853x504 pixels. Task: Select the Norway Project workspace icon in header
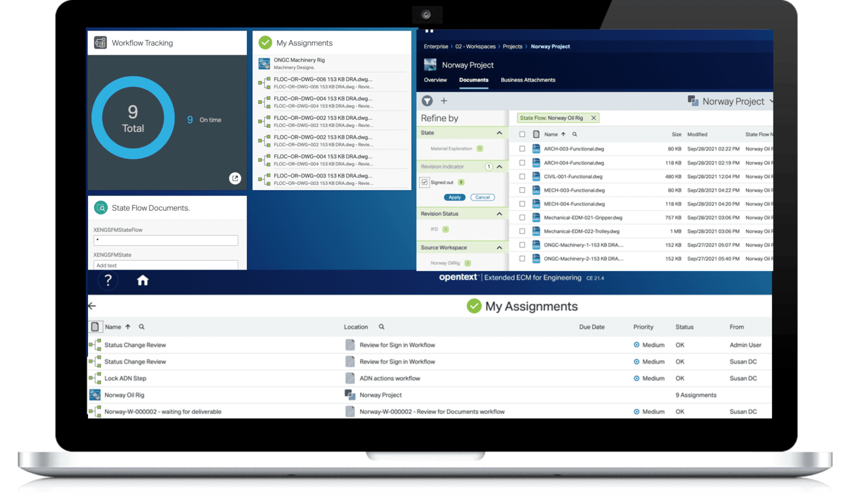pyautogui.click(x=694, y=101)
